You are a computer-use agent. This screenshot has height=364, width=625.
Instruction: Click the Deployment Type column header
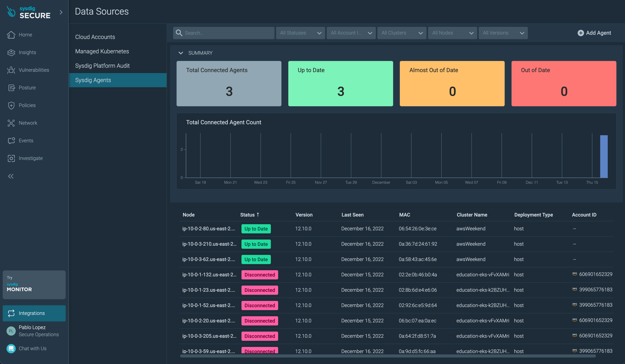coord(533,215)
